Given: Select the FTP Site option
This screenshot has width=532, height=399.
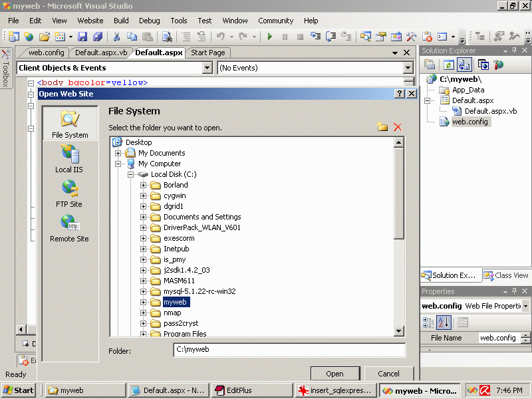Looking at the screenshot, I should point(69,194).
